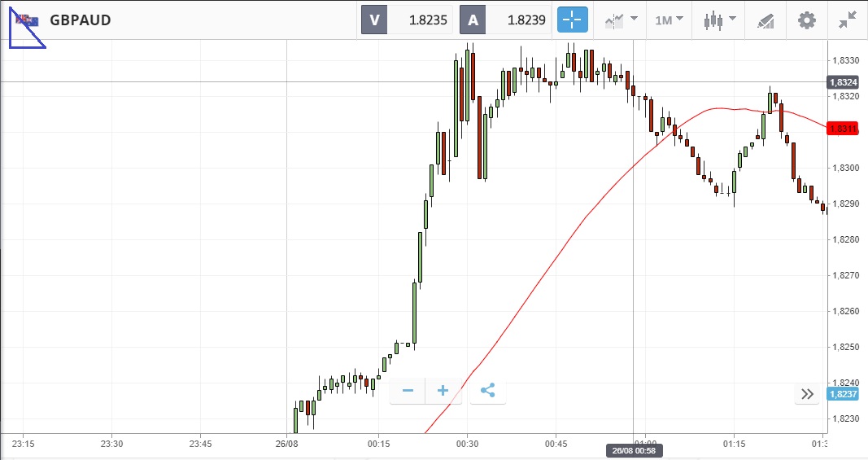Open the indicators dropdown

pos(622,20)
